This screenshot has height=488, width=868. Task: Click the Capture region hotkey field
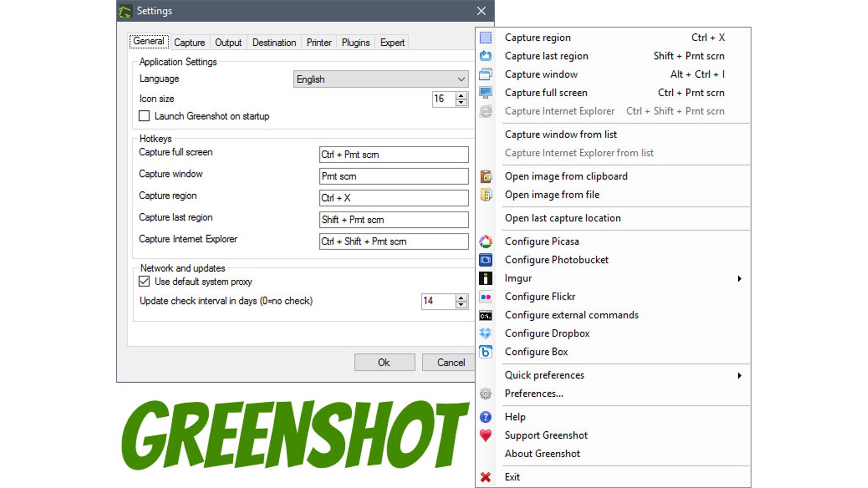[394, 198]
